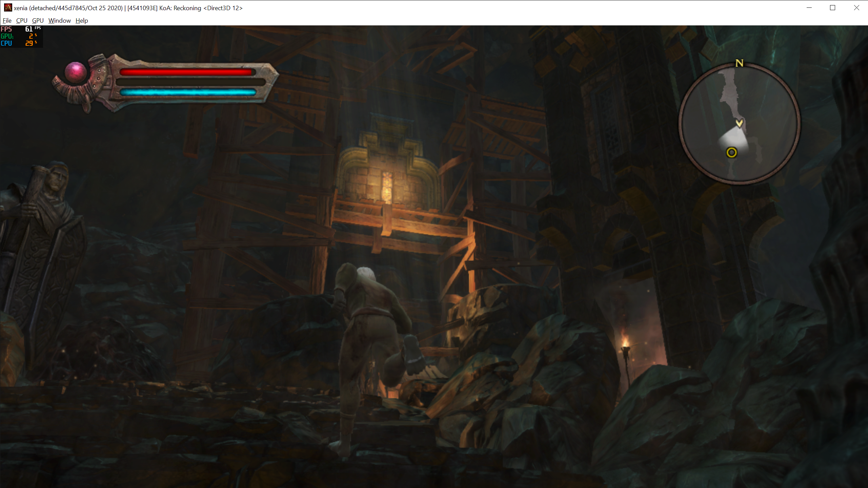Maximize the xenia window
Image resolution: width=868 pixels, height=488 pixels.
pyautogui.click(x=832, y=7)
